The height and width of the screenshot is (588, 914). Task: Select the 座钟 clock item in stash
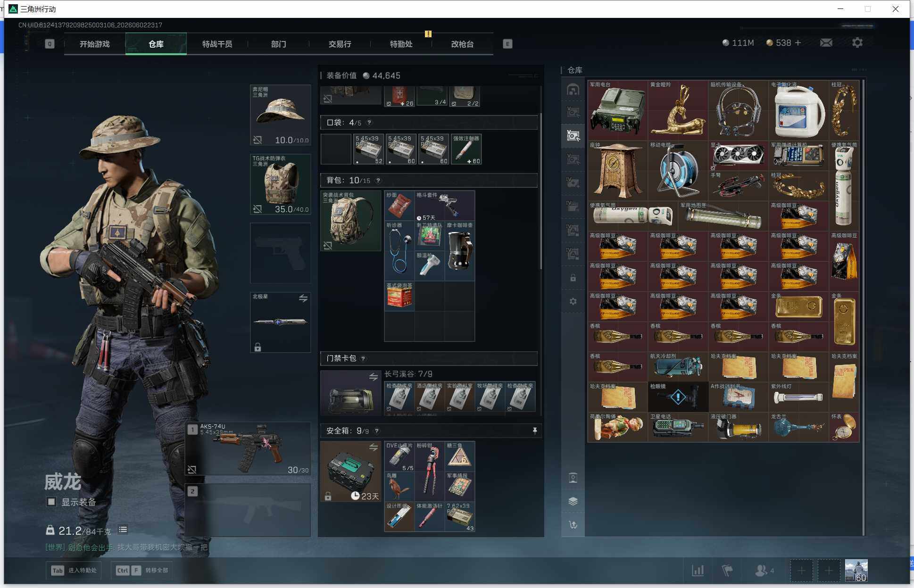click(x=617, y=171)
